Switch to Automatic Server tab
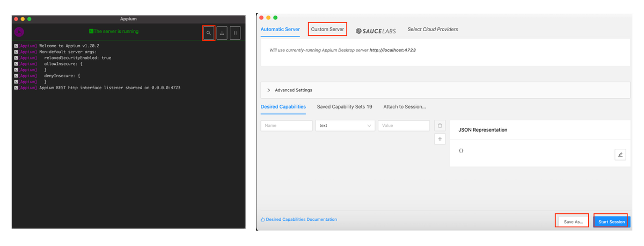Viewport: 644px width, 246px height. (280, 29)
